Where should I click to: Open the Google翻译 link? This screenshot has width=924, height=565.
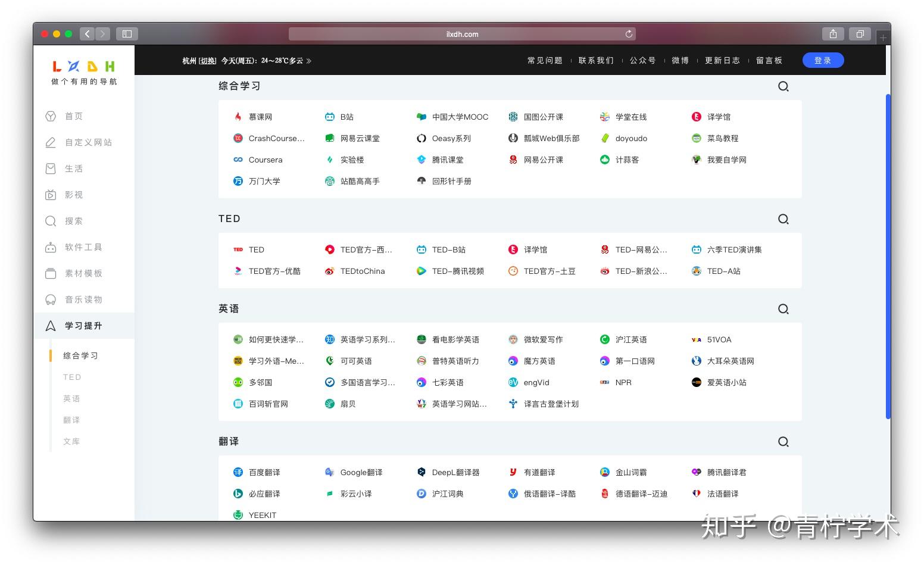point(361,472)
